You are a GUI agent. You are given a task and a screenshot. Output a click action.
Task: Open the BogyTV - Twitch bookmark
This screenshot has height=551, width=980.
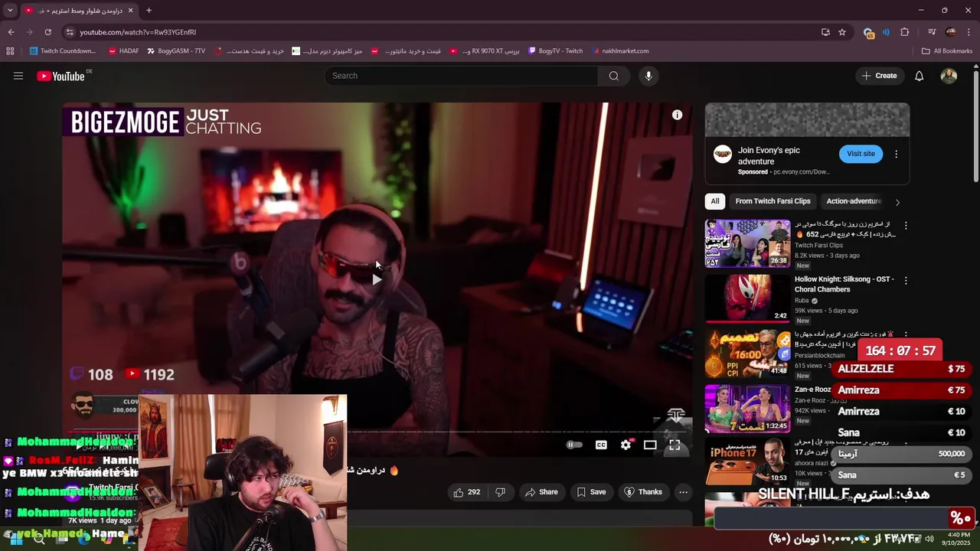(555, 51)
